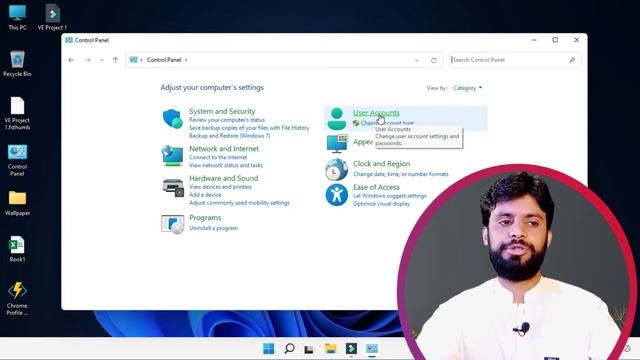Open the Network and Internet globe icon
The image size is (640, 360).
[x=172, y=156]
